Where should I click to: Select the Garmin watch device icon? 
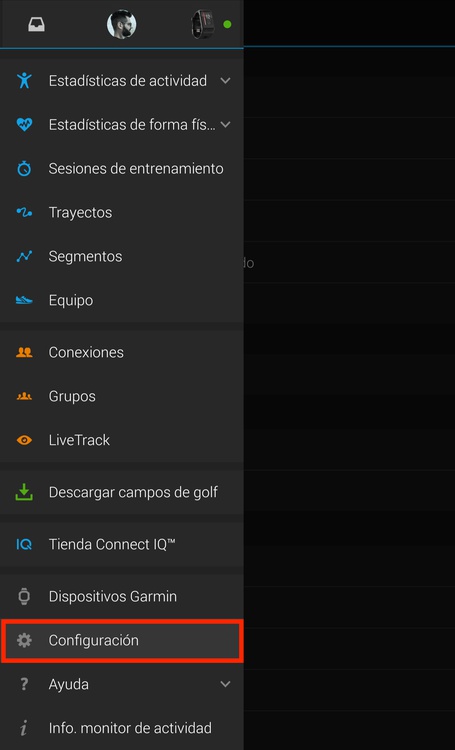(x=202, y=24)
